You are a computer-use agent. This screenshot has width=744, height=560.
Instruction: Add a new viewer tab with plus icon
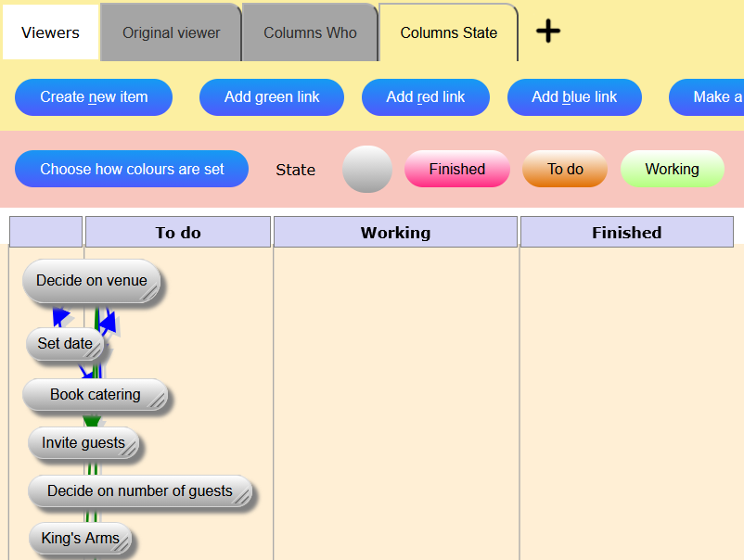coord(548,32)
